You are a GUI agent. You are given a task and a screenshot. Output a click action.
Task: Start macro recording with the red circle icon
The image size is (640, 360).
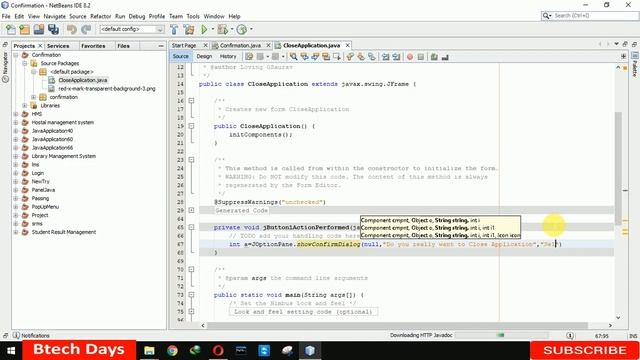click(410, 57)
